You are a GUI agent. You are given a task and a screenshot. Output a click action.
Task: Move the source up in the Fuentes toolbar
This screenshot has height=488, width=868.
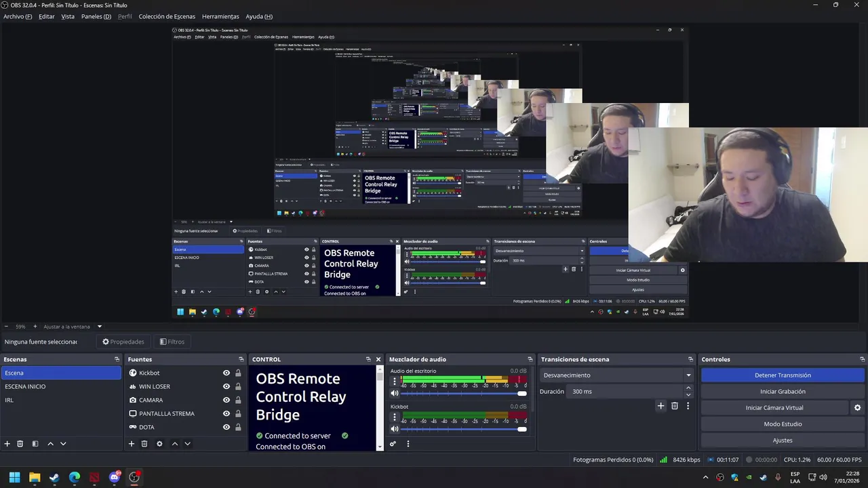pos(174,444)
